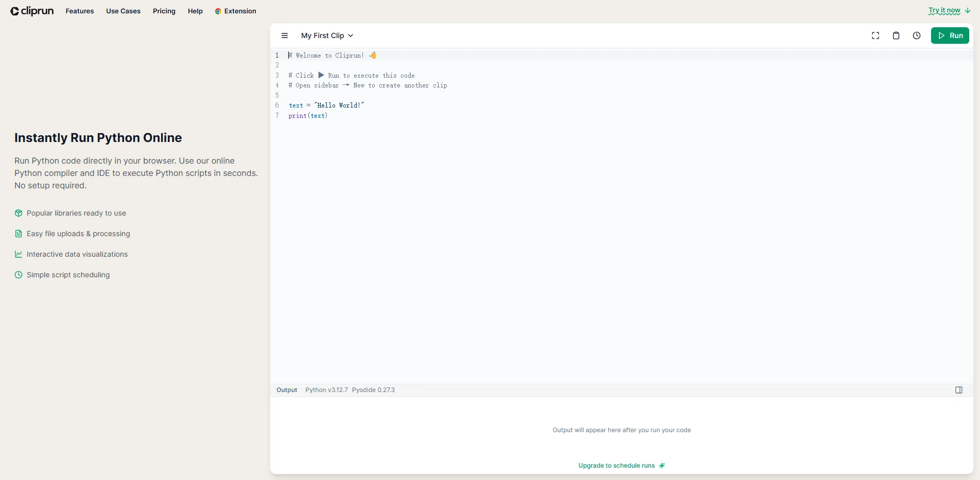The height and width of the screenshot is (480, 980).
Task: Click the Upgrade to schedule runs link
Action: pyautogui.click(x=616, y=466)
